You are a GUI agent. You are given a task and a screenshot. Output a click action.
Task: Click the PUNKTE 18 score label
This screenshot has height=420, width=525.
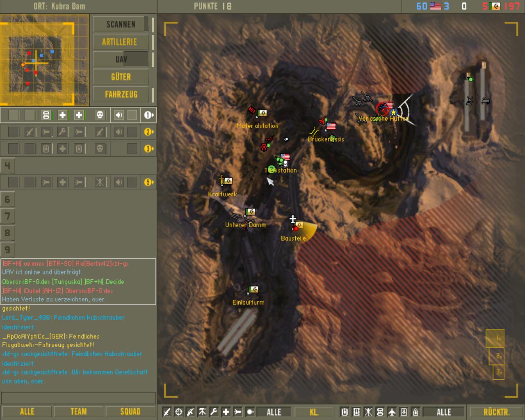pyautogui.click(x=213, y=6)
